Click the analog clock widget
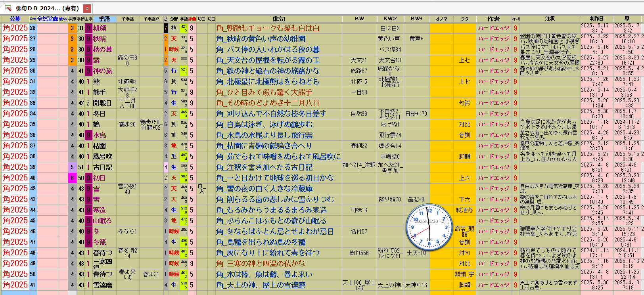The width and height of the screenshot is (644, 295). tap(429, 227)
